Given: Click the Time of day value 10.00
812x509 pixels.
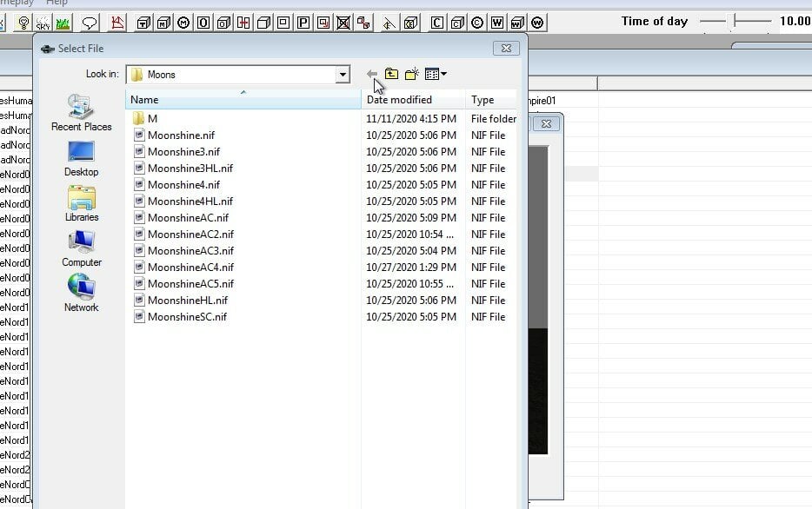Looking at the screenshot, I should point(795,21).
